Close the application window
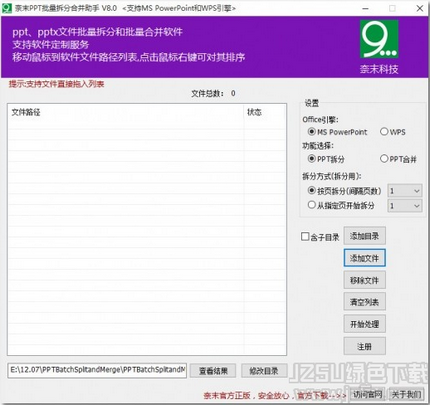430x405 pixels. tap(420, 8)
